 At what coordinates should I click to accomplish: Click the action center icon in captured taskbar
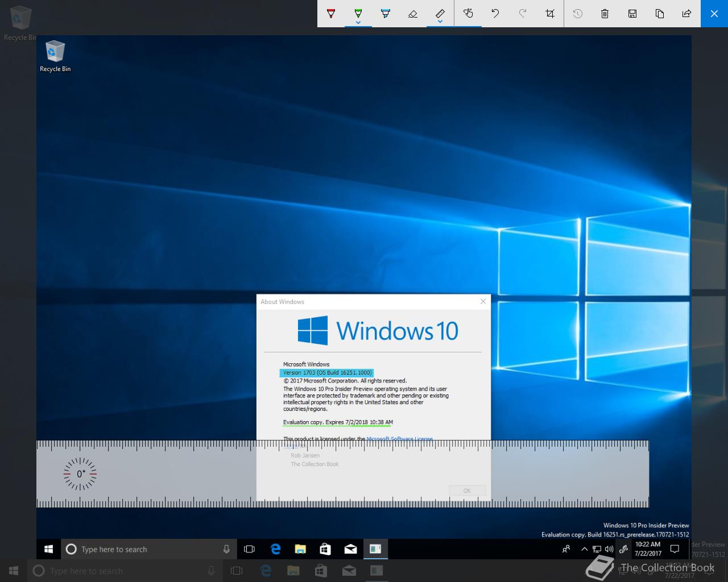[675, 549]
